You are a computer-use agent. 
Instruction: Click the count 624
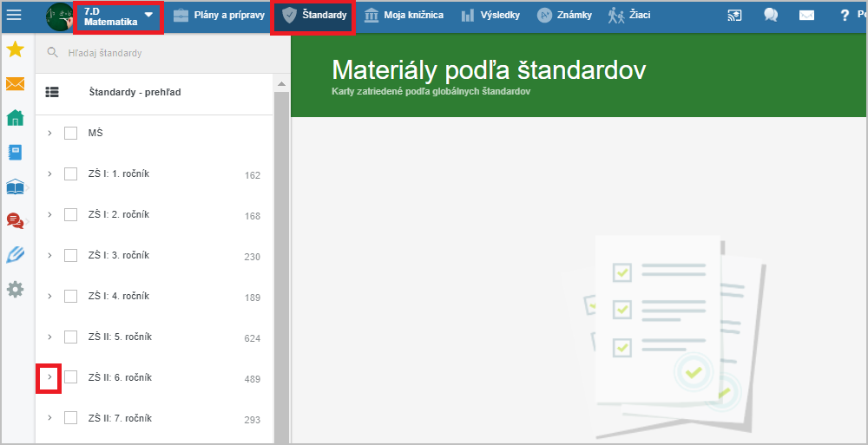point(253,338)
